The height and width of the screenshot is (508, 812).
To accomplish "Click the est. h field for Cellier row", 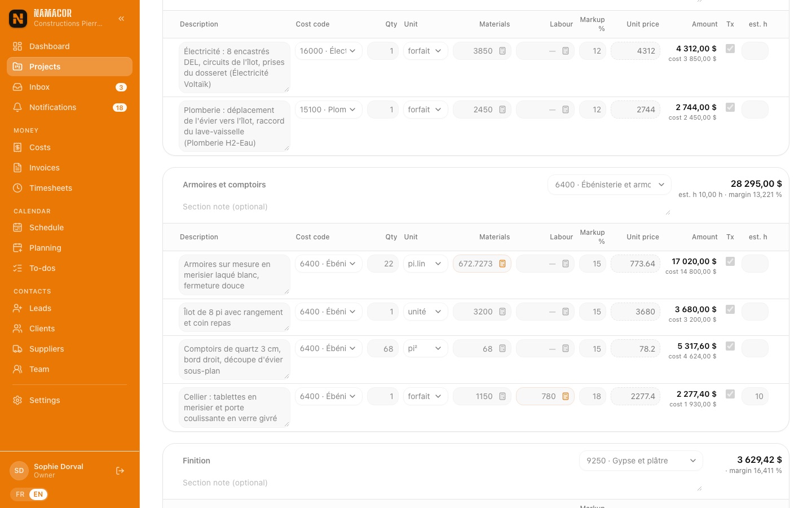I will 755,396.
